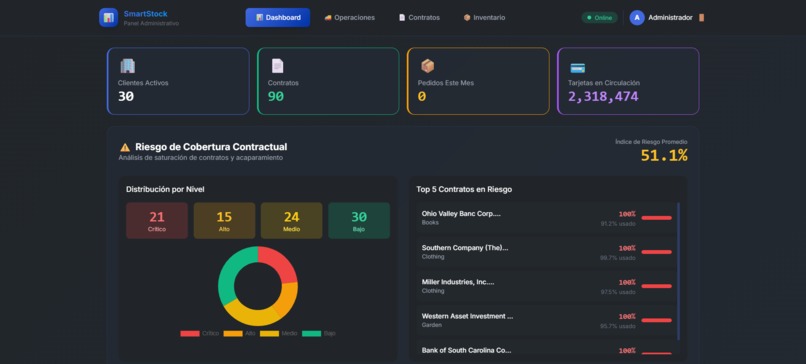Open the Inventario tab
806x364 pixels.
pos(484,17)
